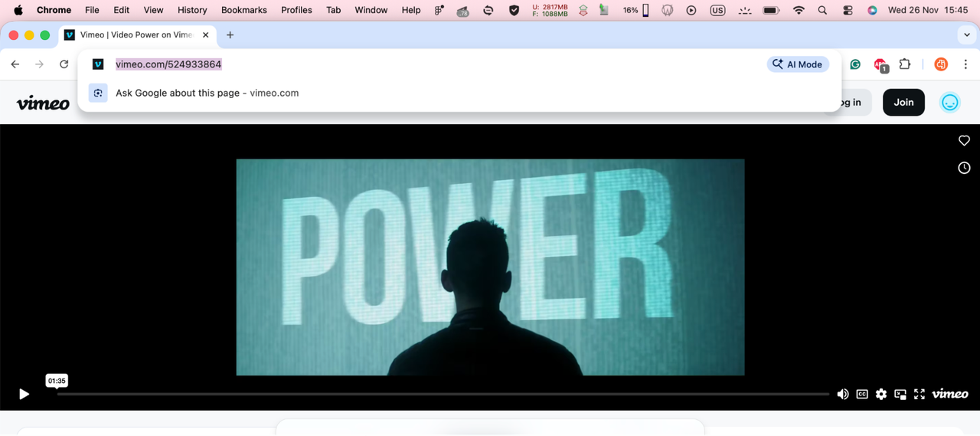The height and width of the screenshot is (436, 980).
Task: Open the History menu
Action: point(192,10)
